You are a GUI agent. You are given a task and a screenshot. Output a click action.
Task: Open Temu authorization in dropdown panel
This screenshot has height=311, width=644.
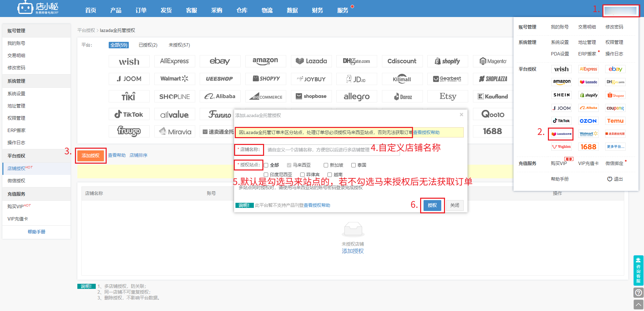pos(615,121)
